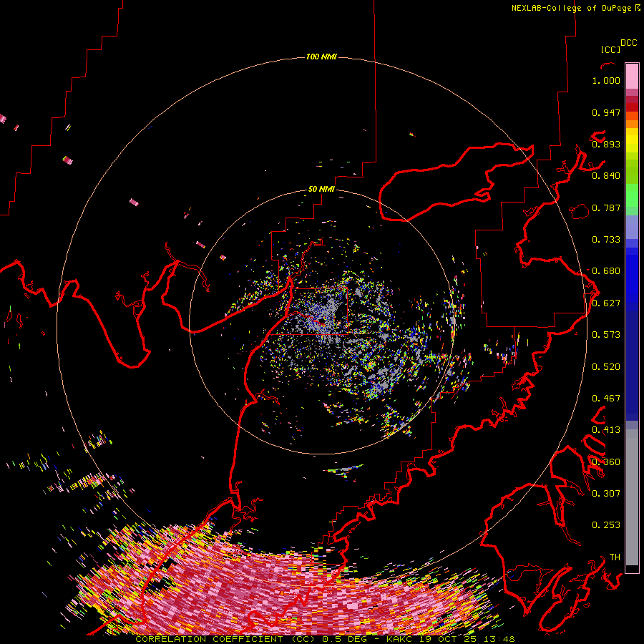The width and height of the screenshot is (644, 644).
Task: Click the 0.520 scale value
Action: (x=606, y=367)
